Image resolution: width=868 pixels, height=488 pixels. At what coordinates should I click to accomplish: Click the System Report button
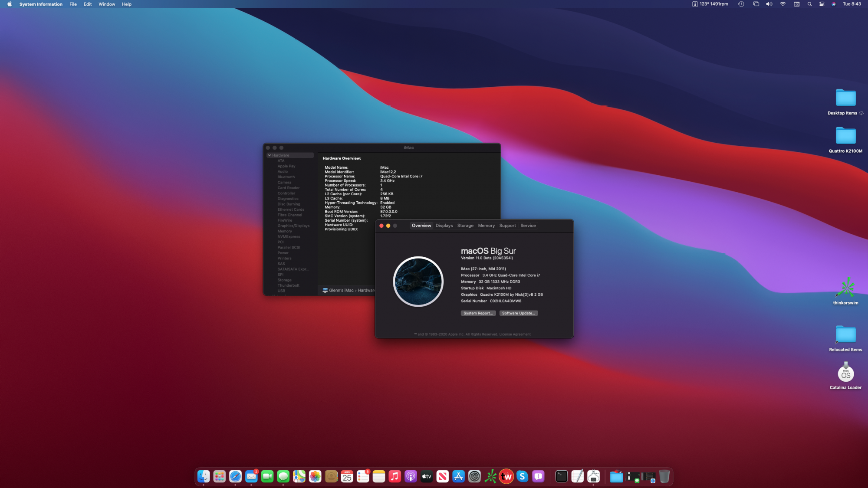[x=478, y=313]
